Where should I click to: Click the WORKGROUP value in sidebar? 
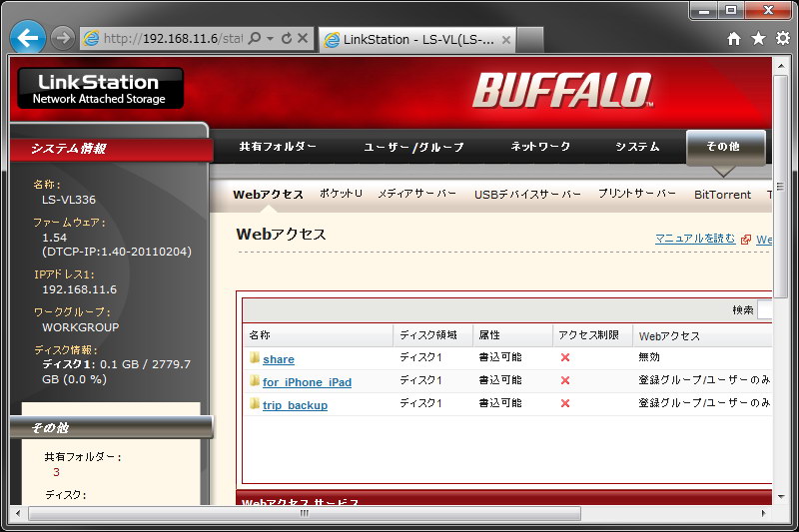(81, 327)
